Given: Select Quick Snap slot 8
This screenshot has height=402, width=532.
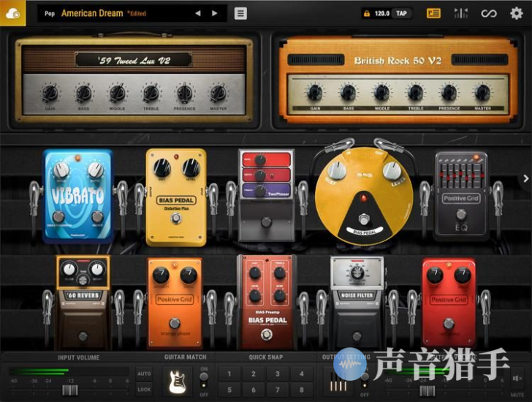Looking at the screenshot, I should (x=302, y=390).
